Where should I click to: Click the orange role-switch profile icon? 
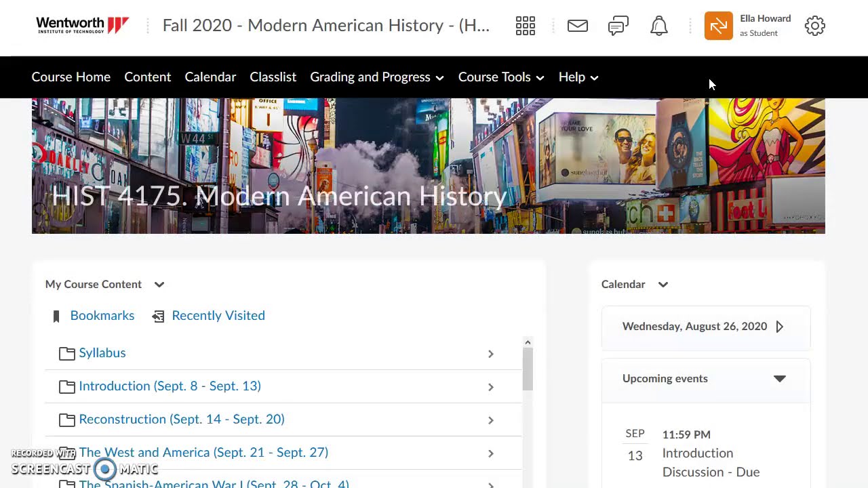pos(719,26)
